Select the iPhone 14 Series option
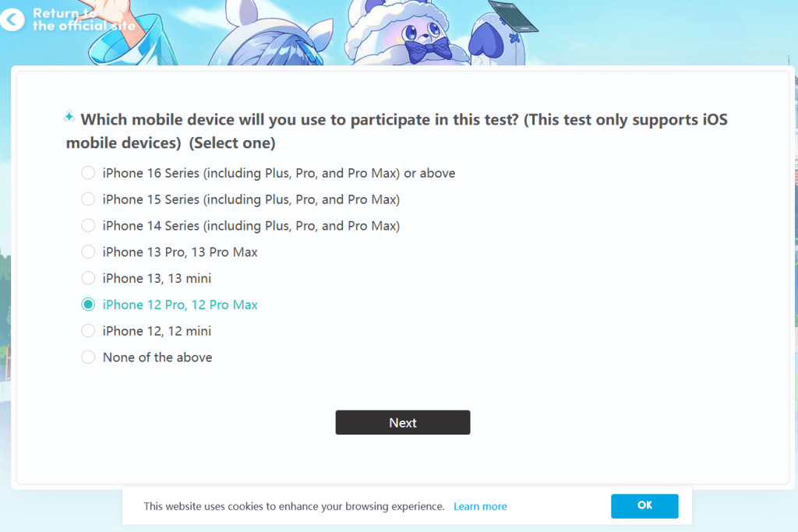Viewport: 798px width, 532px height. pos(88,226)
